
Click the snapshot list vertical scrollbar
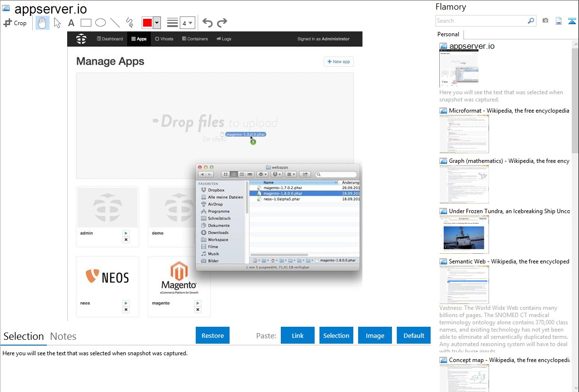(575, 100)
